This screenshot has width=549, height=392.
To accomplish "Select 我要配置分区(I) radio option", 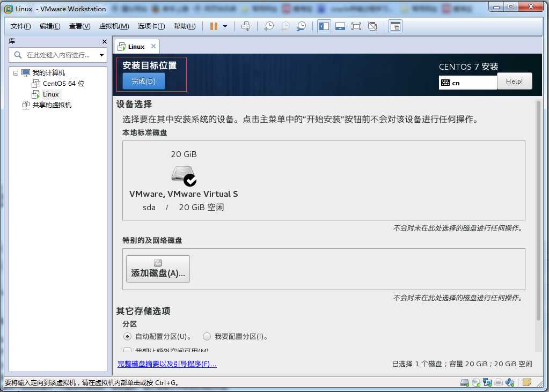I will point(207,337).
